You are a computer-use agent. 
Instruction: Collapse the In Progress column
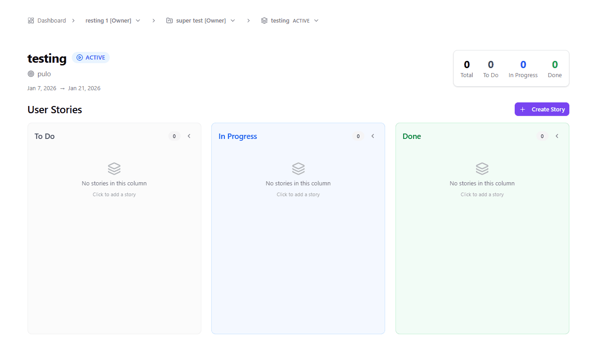tap(372, 136)
